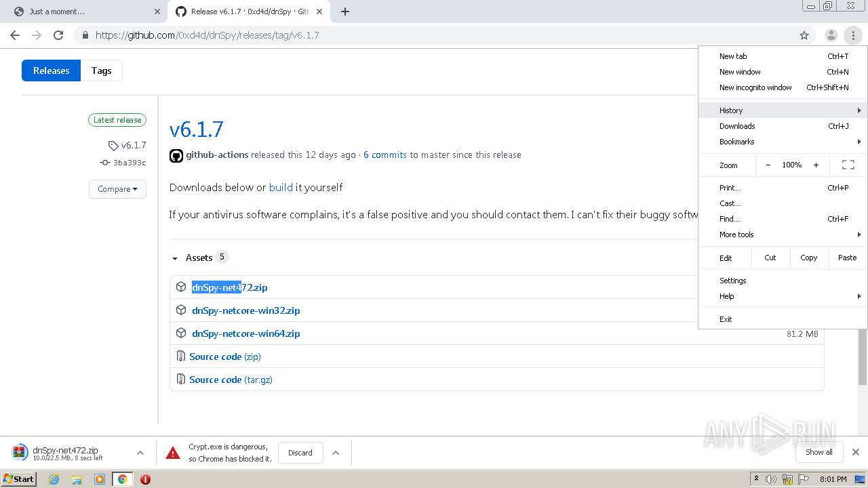
Task: Switch to Releases view
Action: [x=51, y=70]
